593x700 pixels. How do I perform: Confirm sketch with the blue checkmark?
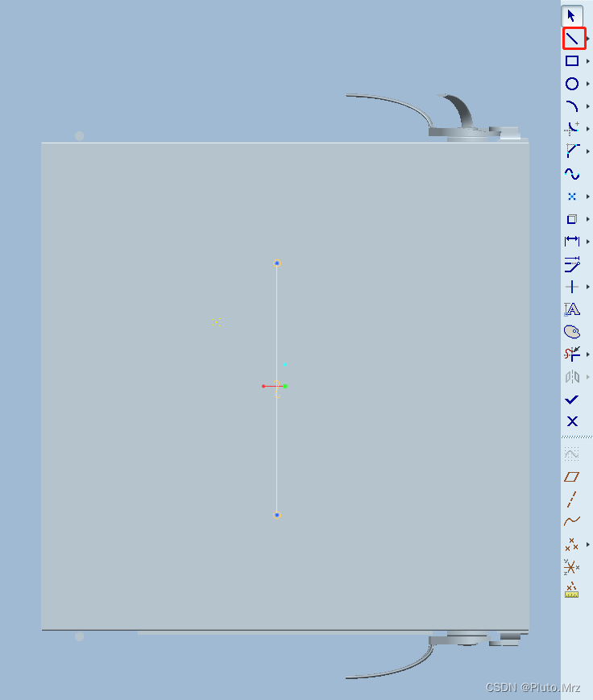coord(572,400)
